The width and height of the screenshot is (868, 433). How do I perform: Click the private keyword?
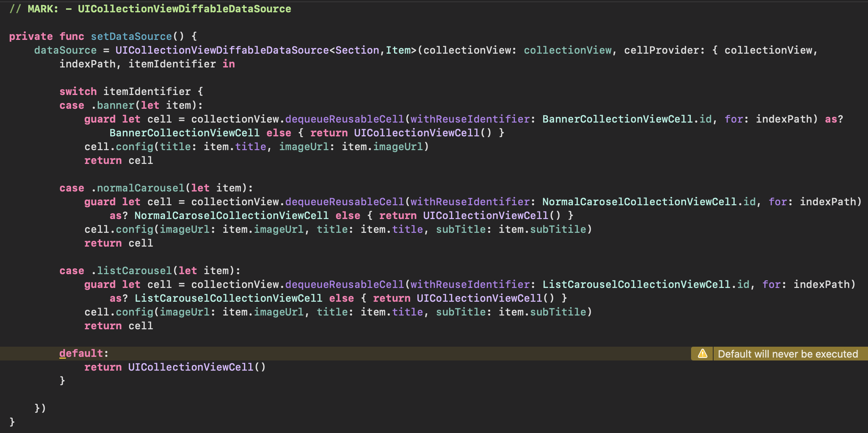(31, 36)
